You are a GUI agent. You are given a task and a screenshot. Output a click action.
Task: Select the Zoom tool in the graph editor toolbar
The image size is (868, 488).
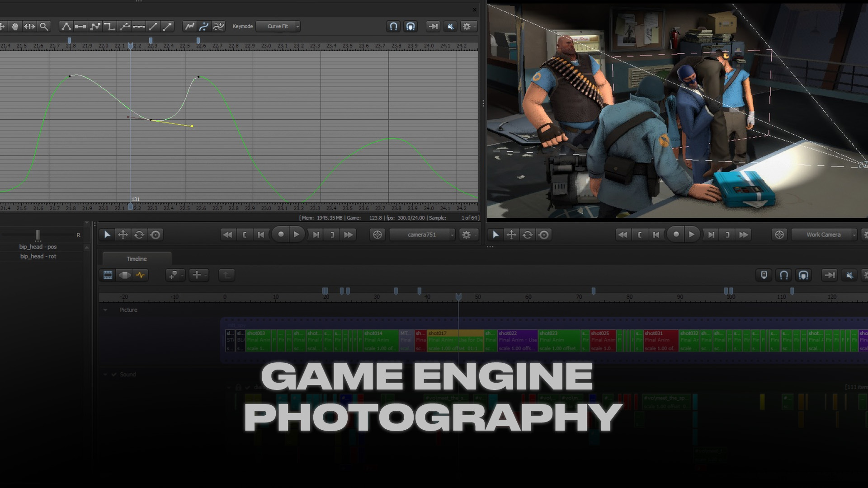(x=43, y=26)
